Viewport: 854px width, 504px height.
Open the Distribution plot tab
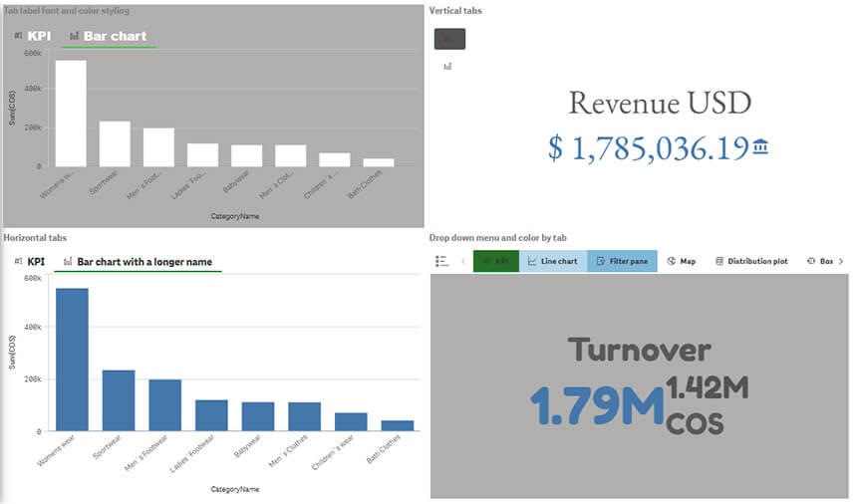pos(751,261)
